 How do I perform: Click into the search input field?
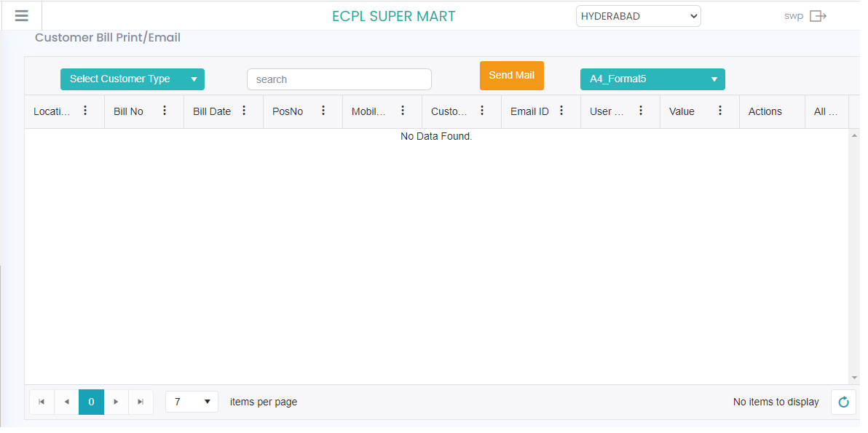[x=339, y=79]
